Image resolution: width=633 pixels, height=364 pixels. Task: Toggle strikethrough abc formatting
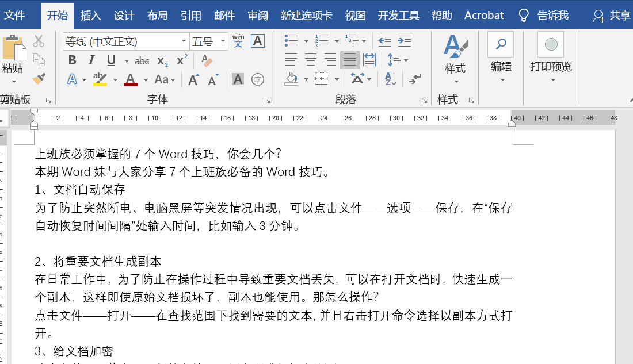142,61
